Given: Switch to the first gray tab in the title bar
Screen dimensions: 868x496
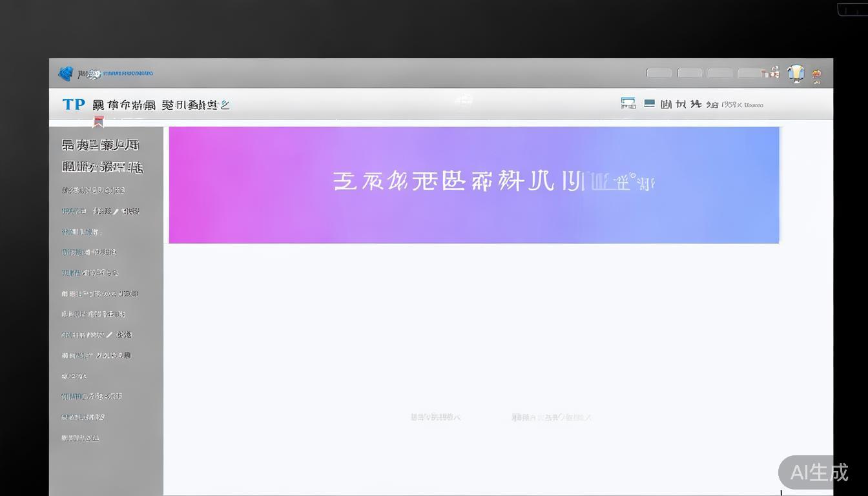Looking at the screenshot, I should click(x=659, y=73).
